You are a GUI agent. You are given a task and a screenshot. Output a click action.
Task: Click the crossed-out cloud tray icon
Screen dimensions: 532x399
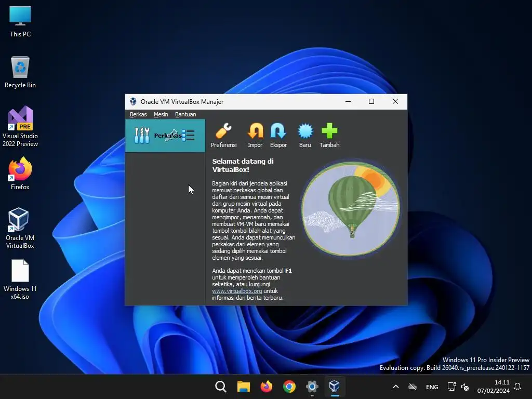pyautogui.click(x=413, y=387)
